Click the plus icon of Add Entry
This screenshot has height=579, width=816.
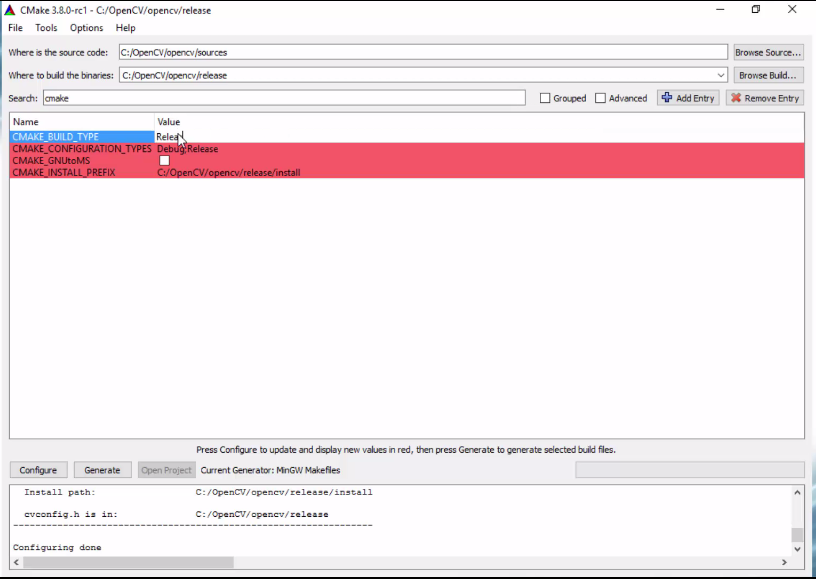pos(667,98)
